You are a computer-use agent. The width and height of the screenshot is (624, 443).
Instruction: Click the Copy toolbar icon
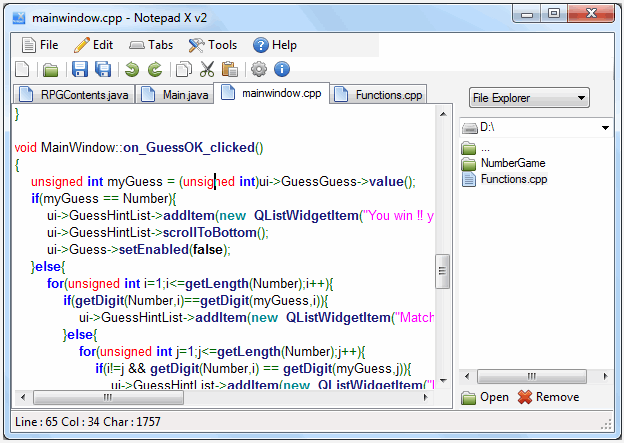(183, 69)
